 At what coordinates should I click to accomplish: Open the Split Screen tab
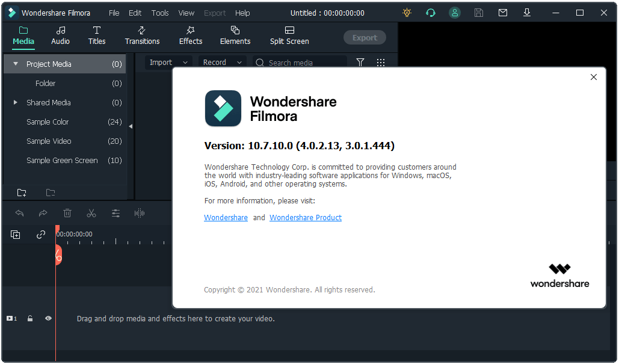[289, 35]
